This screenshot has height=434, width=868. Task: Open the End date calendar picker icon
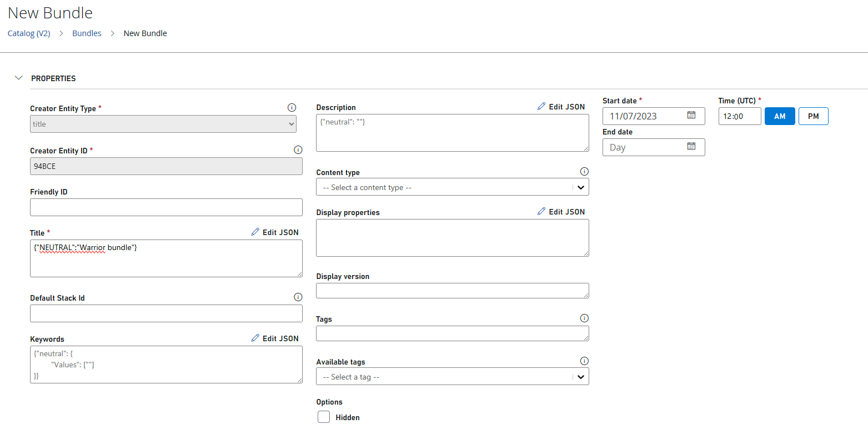point(691,147)
